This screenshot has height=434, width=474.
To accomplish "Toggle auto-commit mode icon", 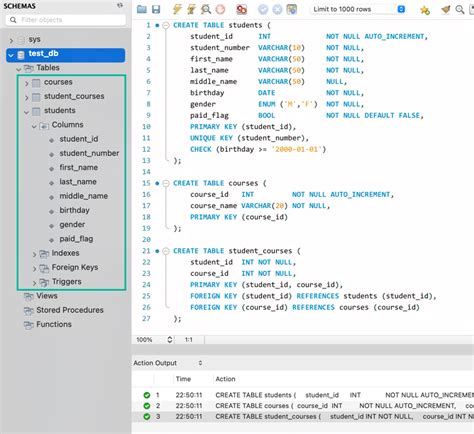I will [292, 9].
